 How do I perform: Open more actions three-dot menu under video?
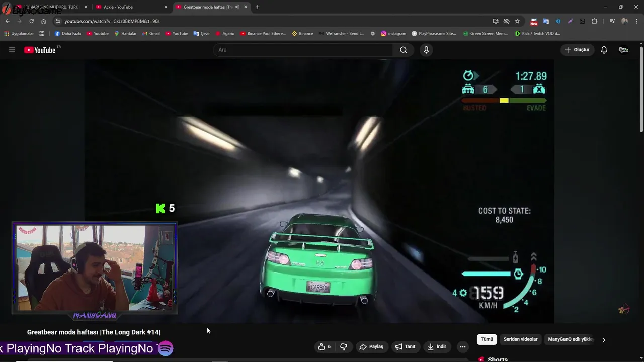463,346
